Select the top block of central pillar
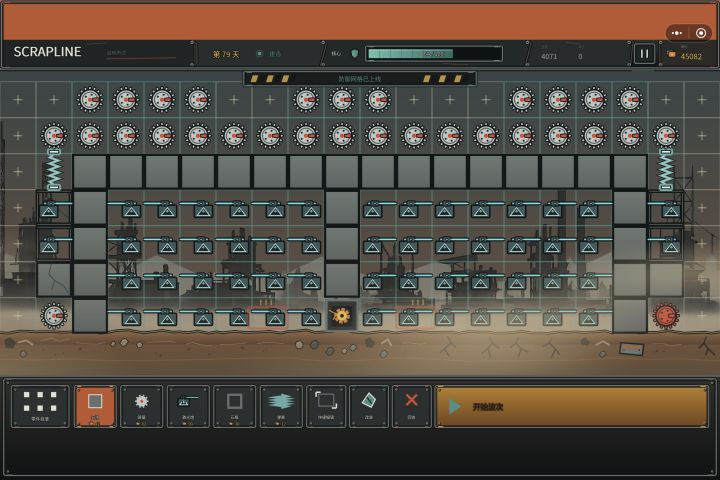Image resolution: width=720 pixels, height=480 pixels. pyautogui.click(x=342, y=172)
